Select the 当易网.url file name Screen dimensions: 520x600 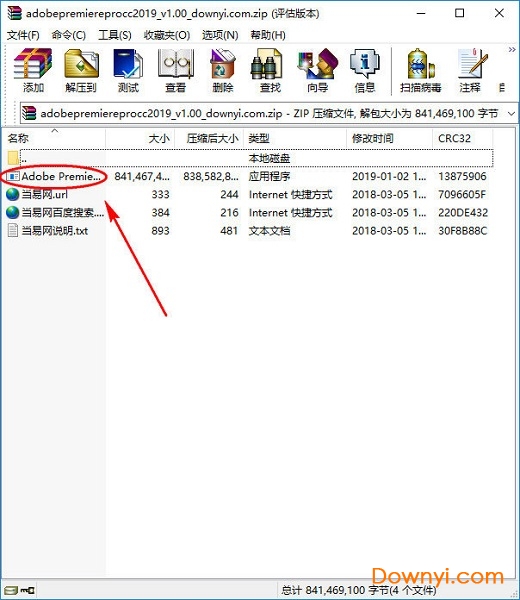point(44,194)
